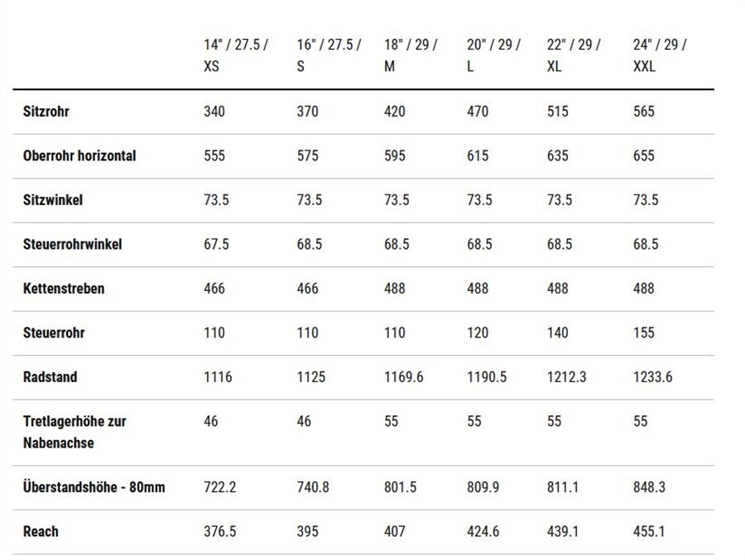Select the Überstandshöhe value 722.2
The image size is (745, 560).
pyautogui.click(x=220, y=487)
